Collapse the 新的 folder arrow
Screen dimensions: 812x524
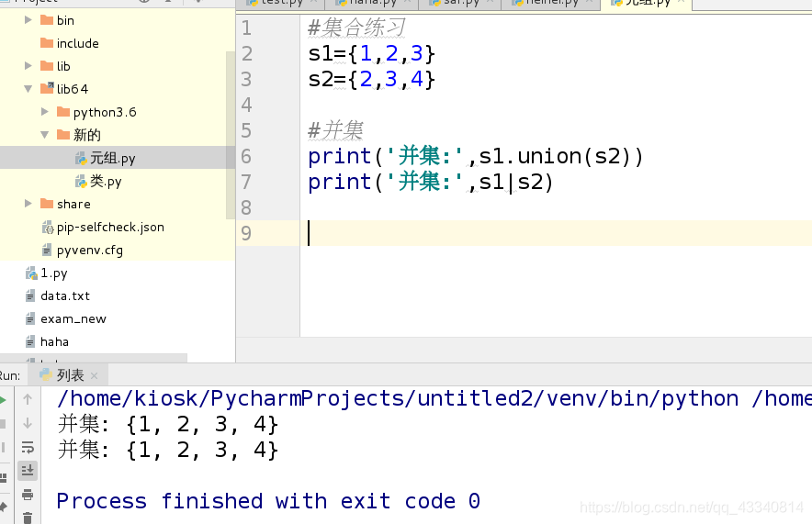[45, 135]
